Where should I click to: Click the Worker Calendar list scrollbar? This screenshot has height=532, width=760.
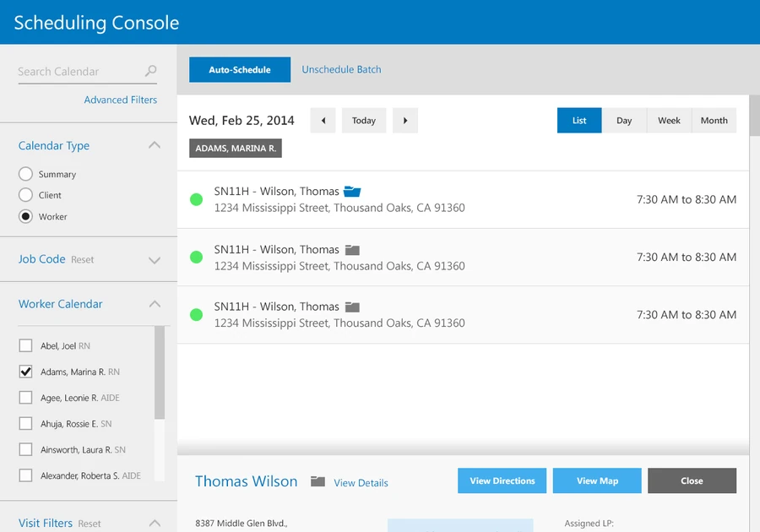pyautogui.click(x=160, y=372)
